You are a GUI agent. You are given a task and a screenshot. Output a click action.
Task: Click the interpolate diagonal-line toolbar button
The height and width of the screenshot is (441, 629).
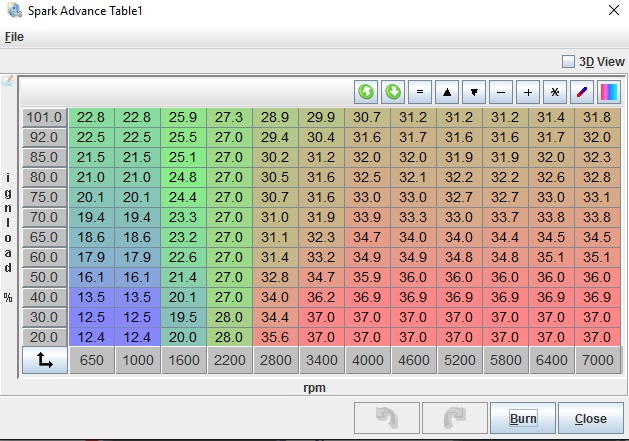582,92
